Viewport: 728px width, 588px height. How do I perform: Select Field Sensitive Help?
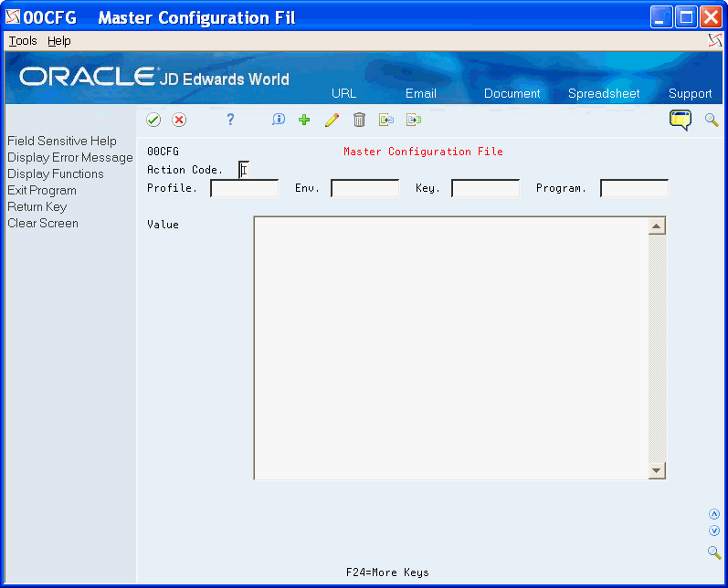[x=62, y=141]
